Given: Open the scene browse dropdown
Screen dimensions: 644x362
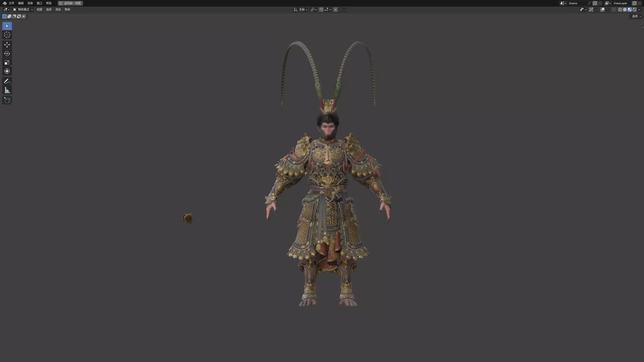Looking at the screenshot, I should tap(563, 3).
